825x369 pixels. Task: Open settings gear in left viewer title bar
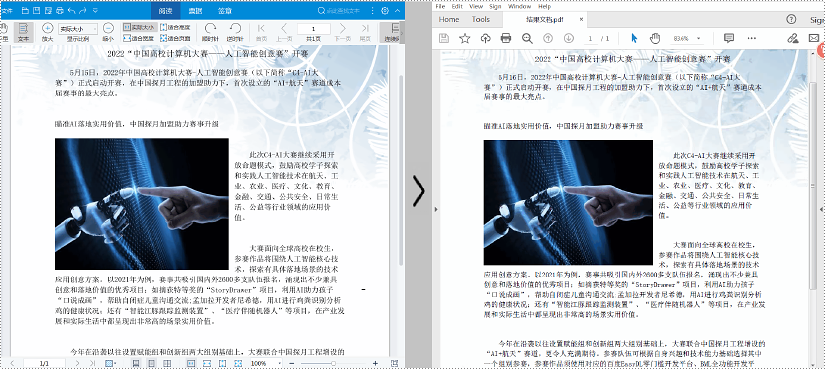[385, 11]
